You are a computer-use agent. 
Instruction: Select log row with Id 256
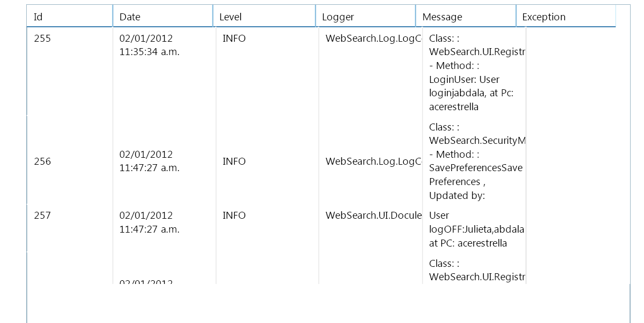[42, 161]
